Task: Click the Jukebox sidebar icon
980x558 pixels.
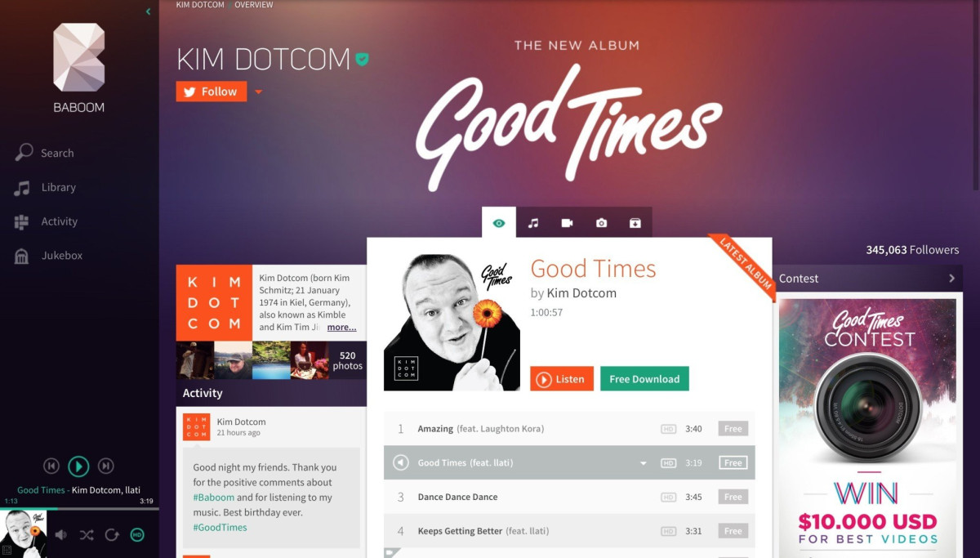Action: [x=22, y=256]
